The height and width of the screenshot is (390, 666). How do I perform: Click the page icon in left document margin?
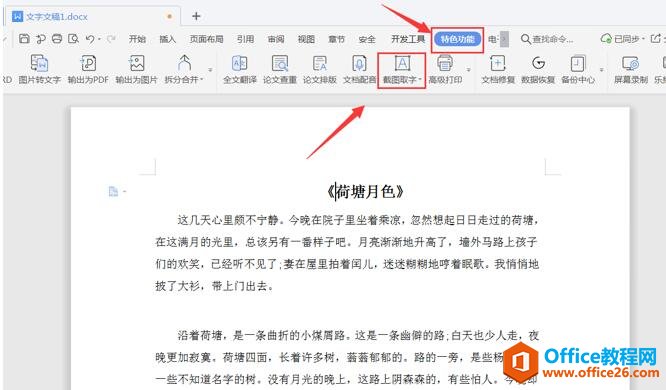113,192
